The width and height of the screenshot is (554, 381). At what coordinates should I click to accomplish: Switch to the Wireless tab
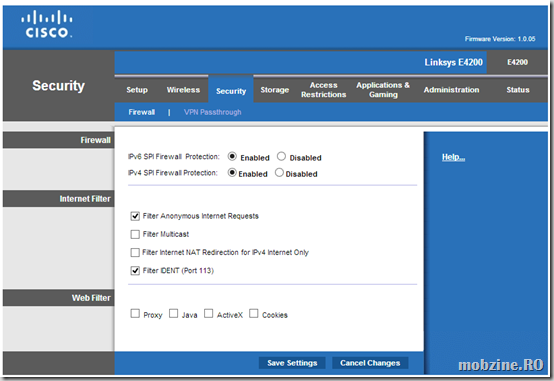183,90
